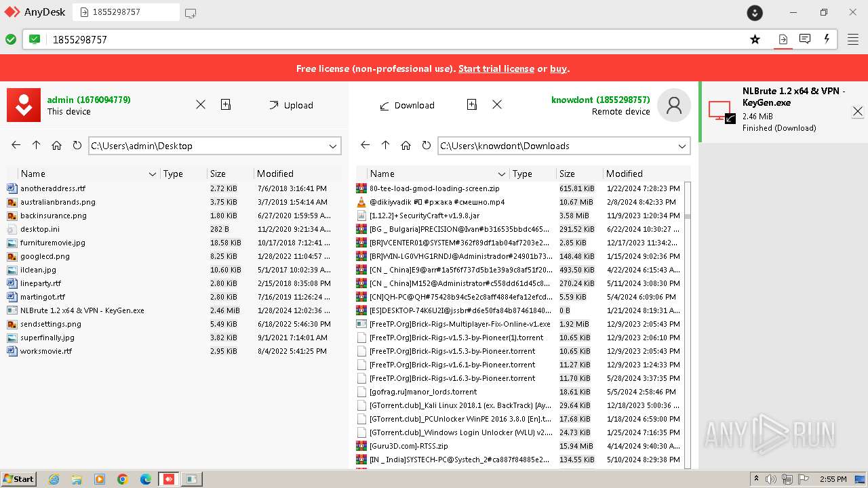This screenshot has width=868, height=488.
Task: Select the 1855298757 session tab
Action: coord(126,12)
